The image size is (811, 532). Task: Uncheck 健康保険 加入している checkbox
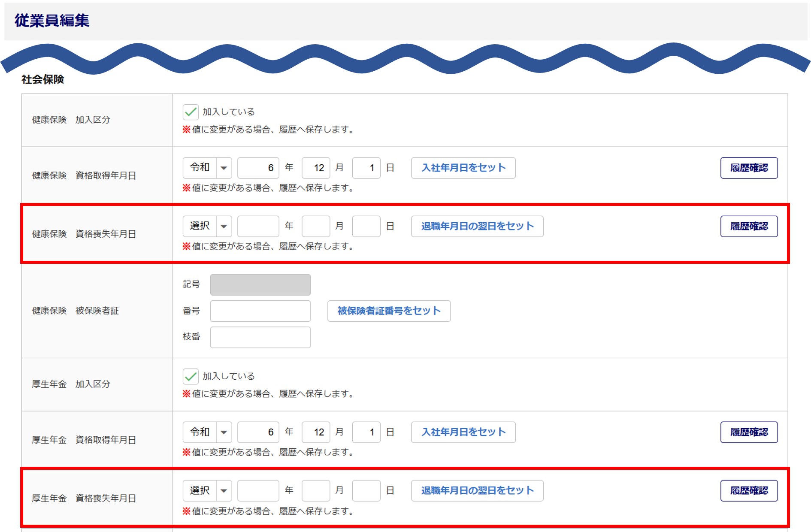(191, 112)
